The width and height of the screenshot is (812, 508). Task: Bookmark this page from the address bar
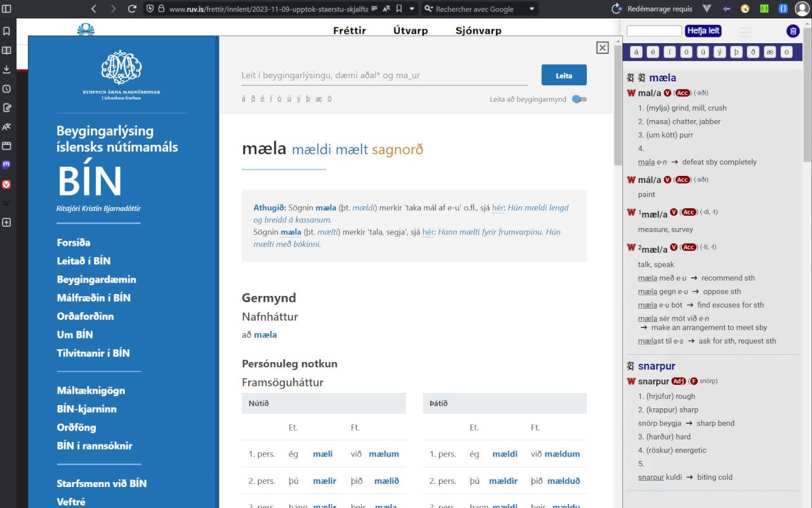point(399,9)
